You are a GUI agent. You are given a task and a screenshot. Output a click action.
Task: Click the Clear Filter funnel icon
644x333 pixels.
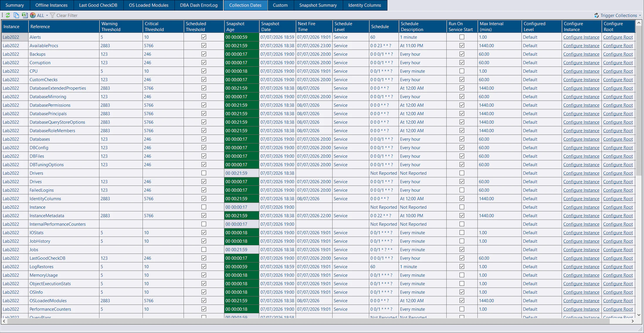coord(52,15)
